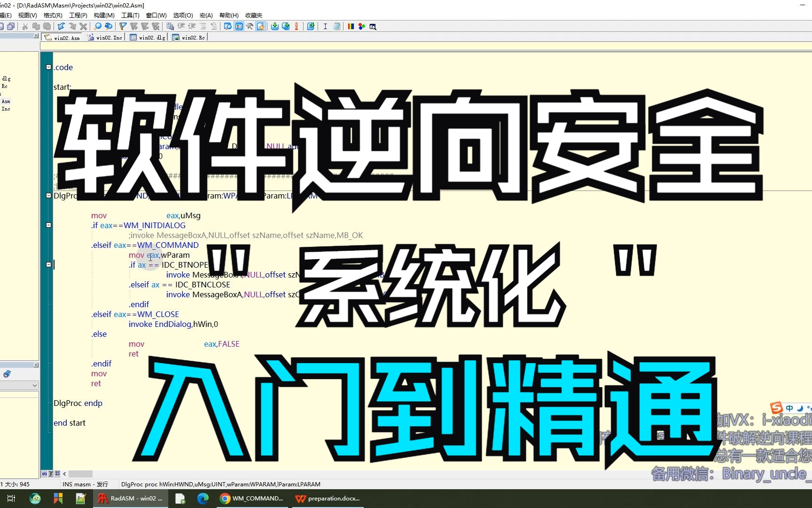
Task: Open the color bars palette icon
Action: click(351, 26)
